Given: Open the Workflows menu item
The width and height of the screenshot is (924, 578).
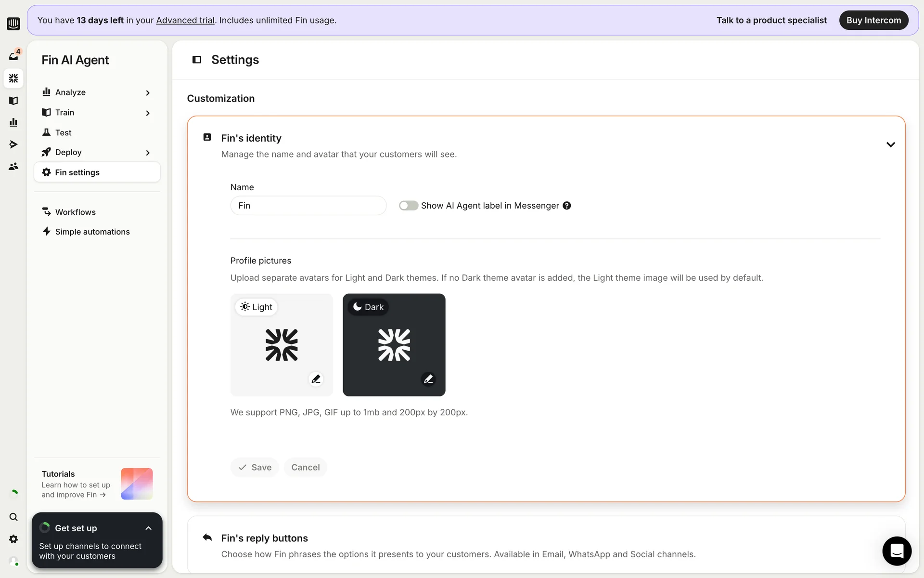Looking at the screenshot, I should point(76,212).
